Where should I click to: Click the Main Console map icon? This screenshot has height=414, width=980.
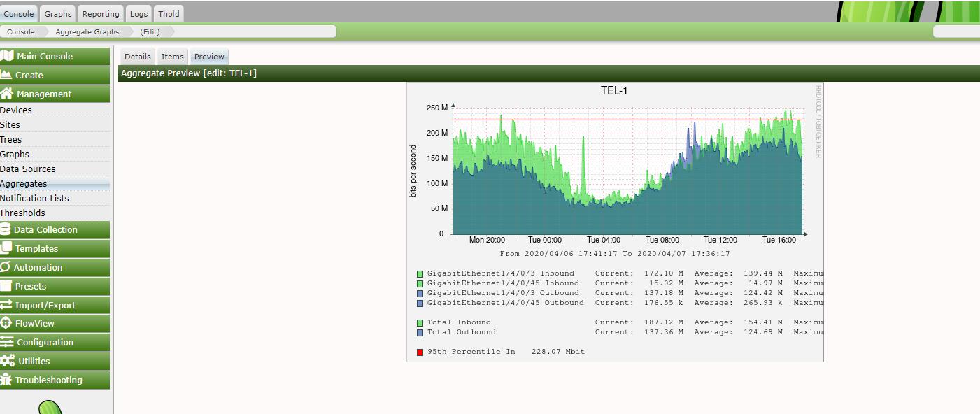(7, 56)
